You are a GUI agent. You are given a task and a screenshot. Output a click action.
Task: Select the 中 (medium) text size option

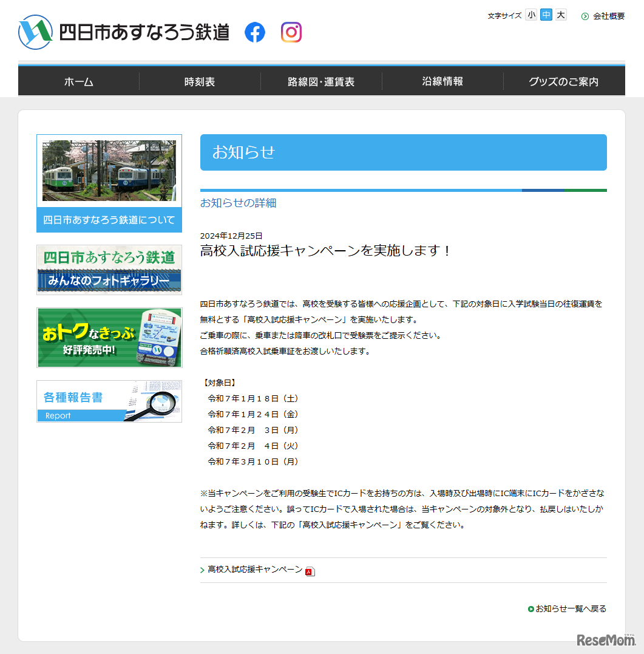546,15
